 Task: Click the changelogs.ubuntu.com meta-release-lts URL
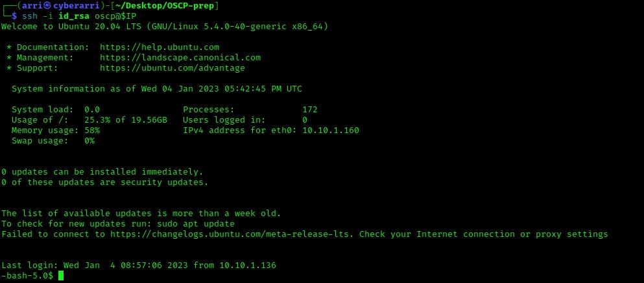coord(232,234)
